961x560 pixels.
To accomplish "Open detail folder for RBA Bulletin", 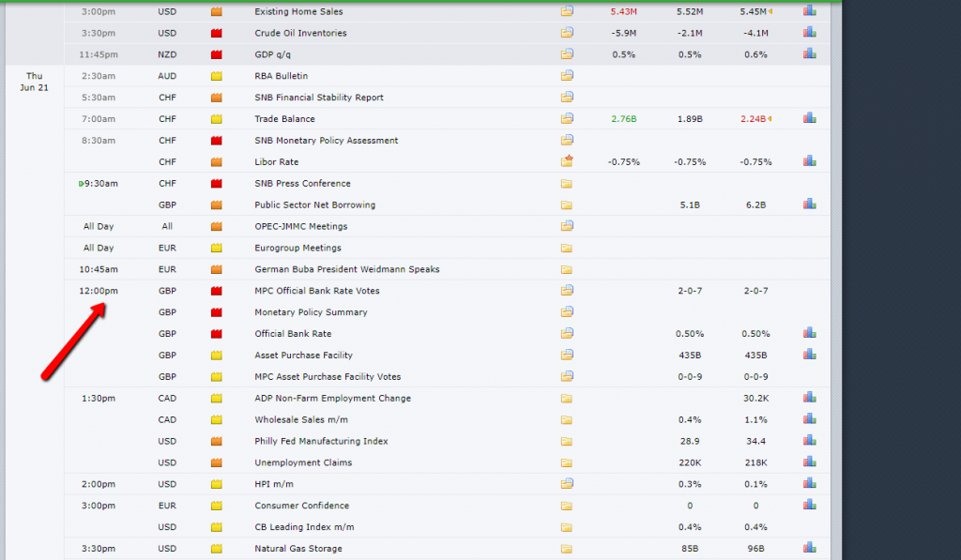I will [567, 75].
